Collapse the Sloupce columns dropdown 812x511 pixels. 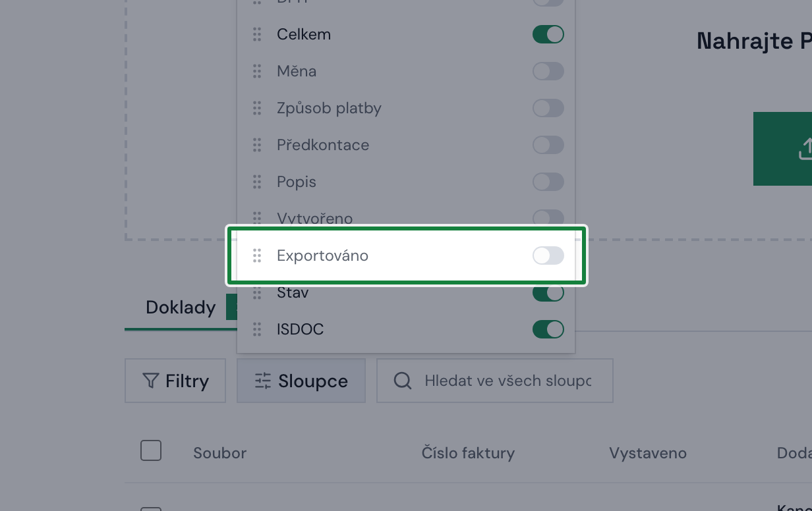coord(301,381)
